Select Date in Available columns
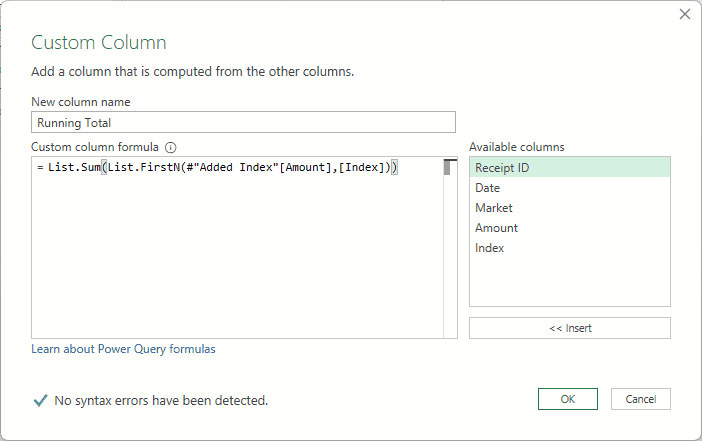The width and height of the screenshot is (702, 441). point(569,188)
